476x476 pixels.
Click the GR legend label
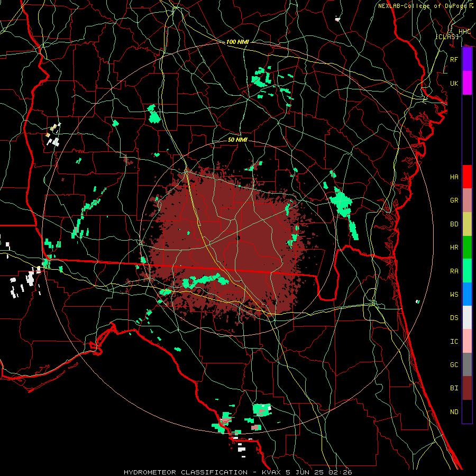[x=454, y=200]
